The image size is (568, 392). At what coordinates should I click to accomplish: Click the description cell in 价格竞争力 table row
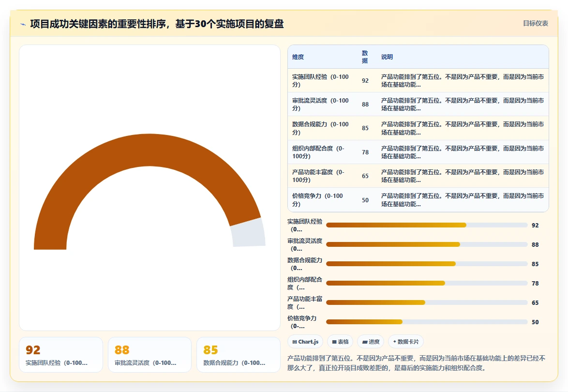pos(463,199)
